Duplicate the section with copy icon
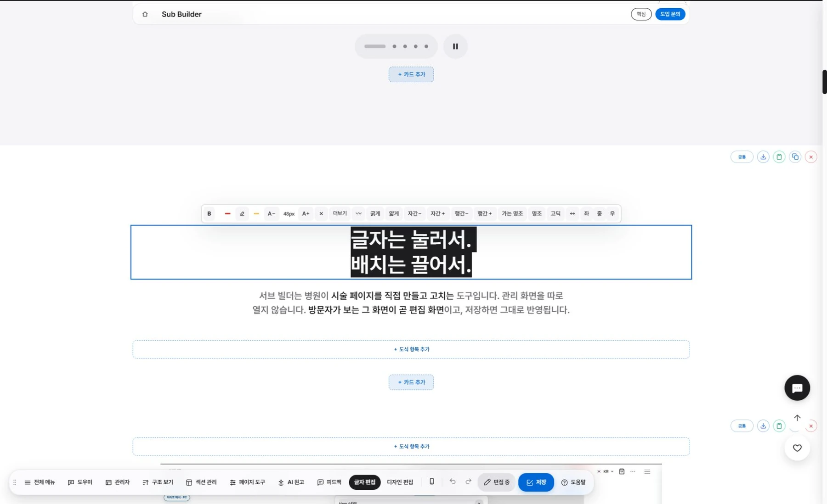 pos(795,157)
